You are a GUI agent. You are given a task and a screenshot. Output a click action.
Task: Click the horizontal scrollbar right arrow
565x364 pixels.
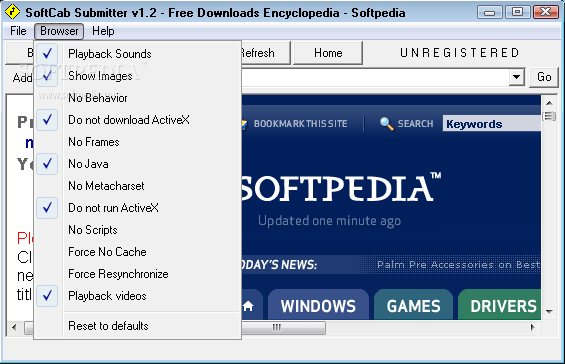click(x=533, y=328)
